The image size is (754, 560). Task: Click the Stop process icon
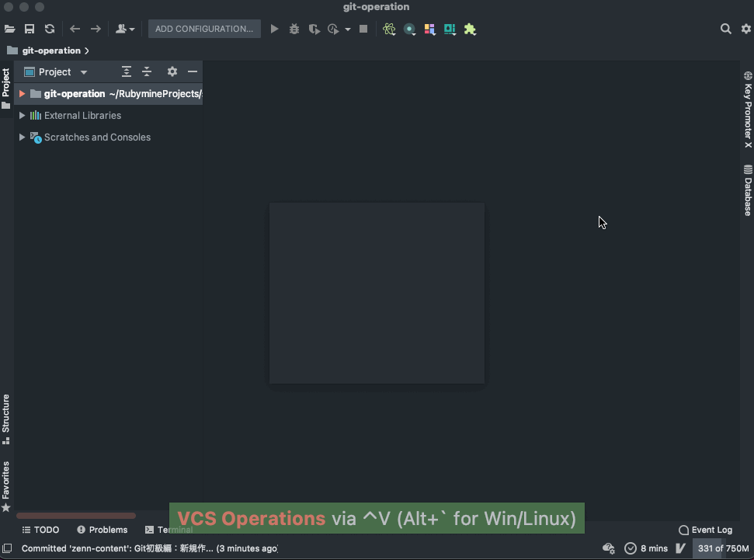[362, 29]
